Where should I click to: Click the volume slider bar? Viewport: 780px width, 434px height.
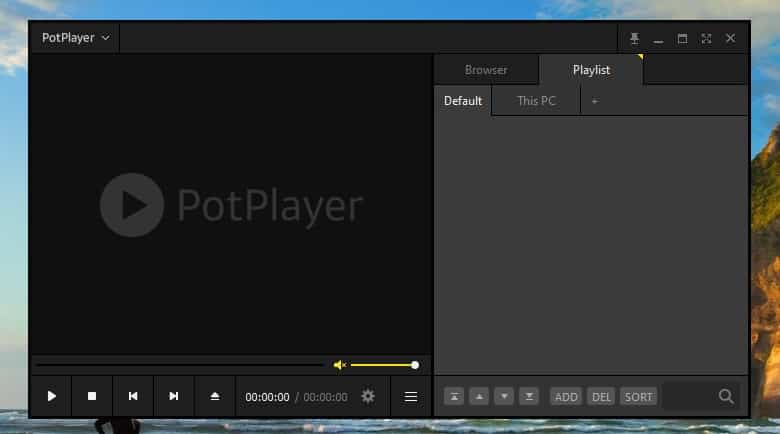coord(383,365)
